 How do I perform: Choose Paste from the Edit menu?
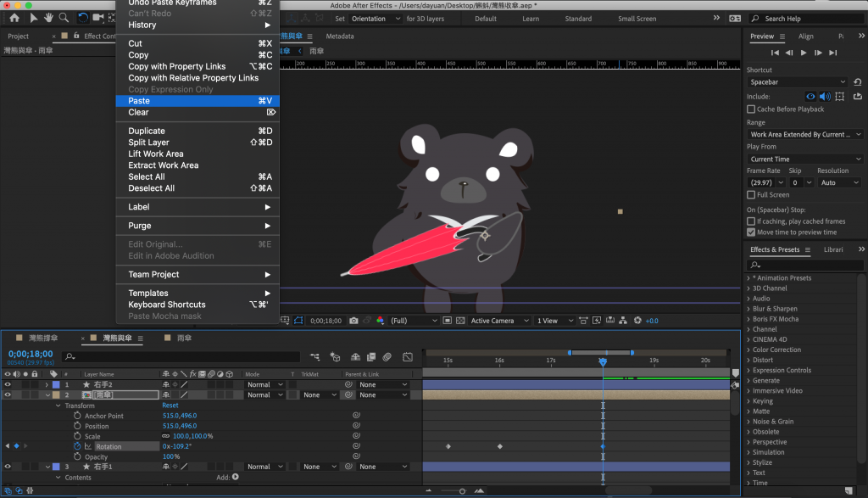198,101
